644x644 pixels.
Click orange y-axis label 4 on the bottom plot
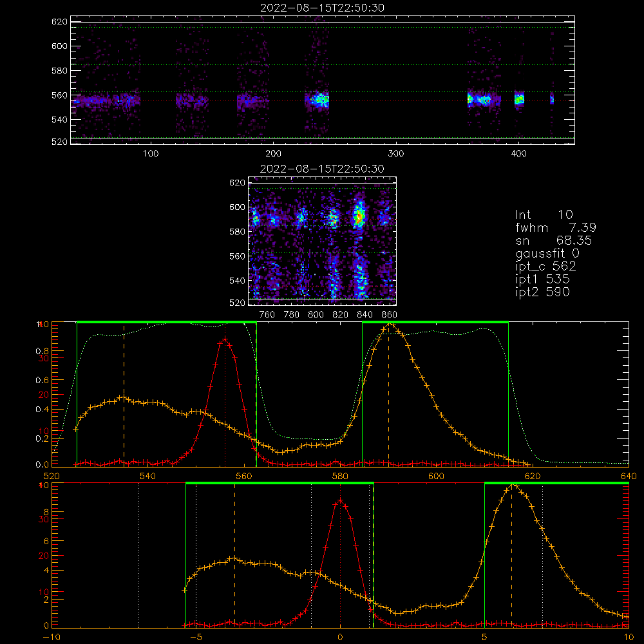click(x=46, y=571)
